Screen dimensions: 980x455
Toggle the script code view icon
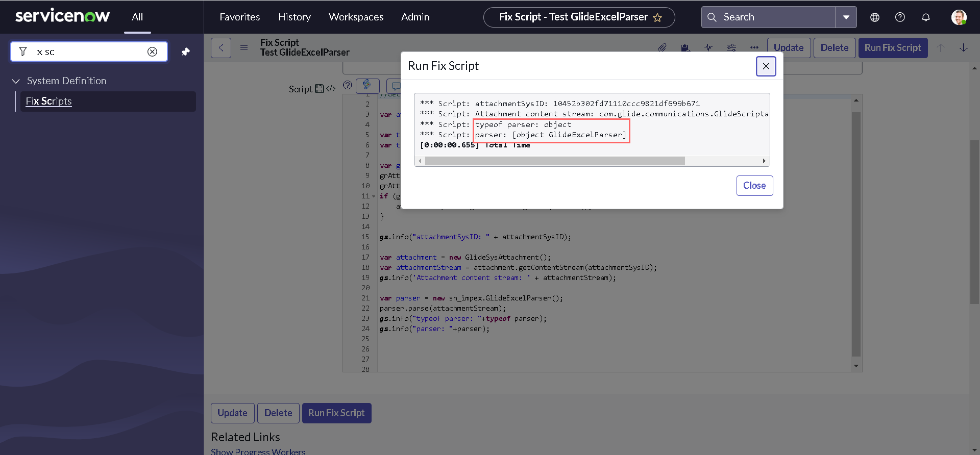tap(331, 89)
